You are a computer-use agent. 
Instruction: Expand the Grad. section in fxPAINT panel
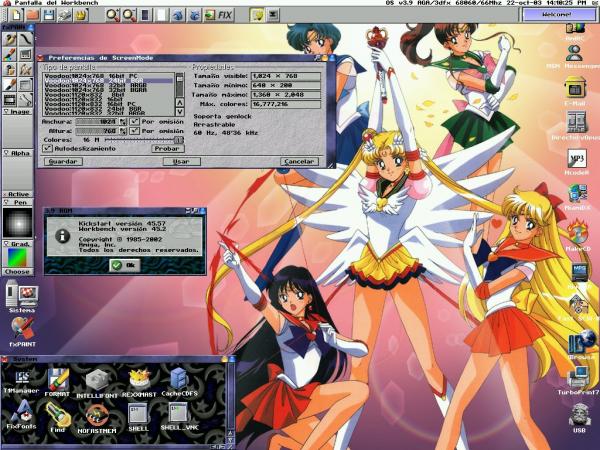click(18, 244)
